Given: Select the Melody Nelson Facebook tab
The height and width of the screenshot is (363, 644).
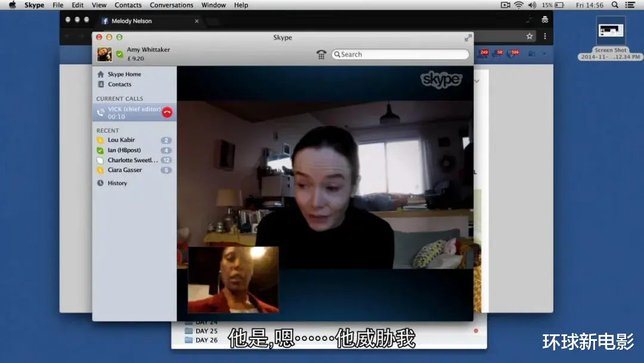Looking at the screenshot, I should 150,21.
